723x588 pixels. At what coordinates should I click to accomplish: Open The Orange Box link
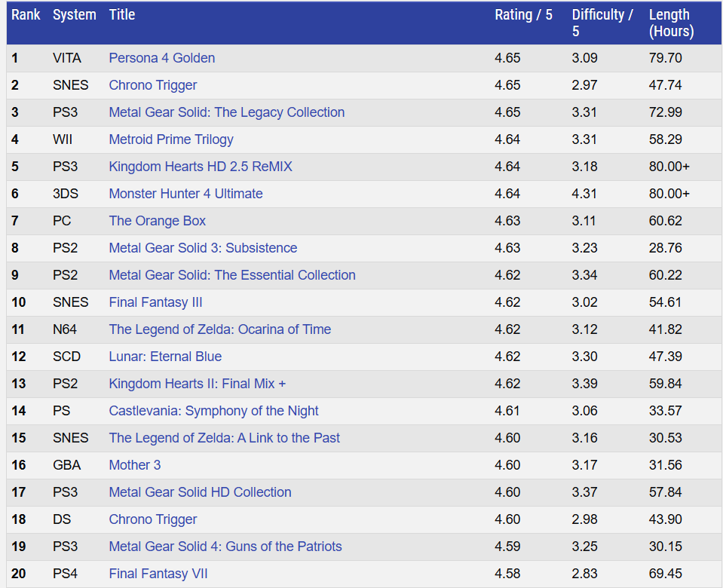point(158,221)
